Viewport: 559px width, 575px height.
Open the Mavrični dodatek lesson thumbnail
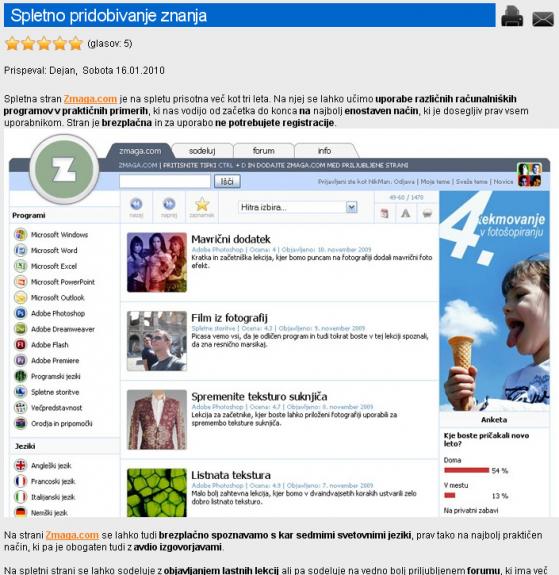(157, 263)
